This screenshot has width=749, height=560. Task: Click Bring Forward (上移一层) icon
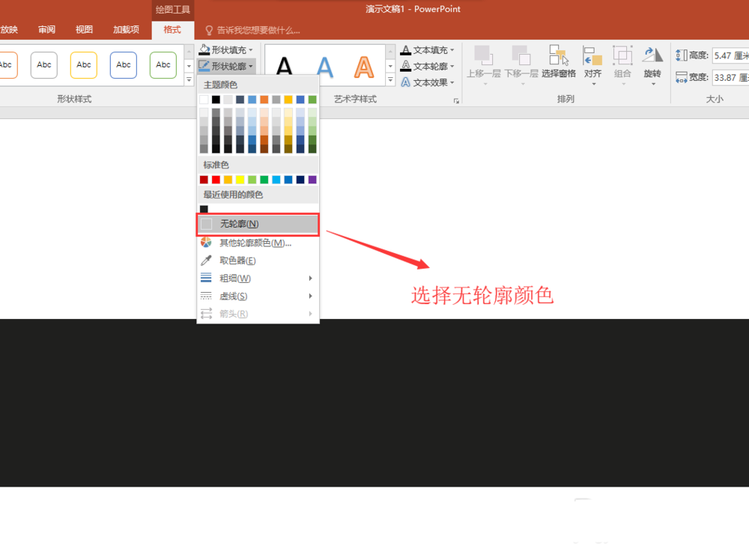[483, 56]
